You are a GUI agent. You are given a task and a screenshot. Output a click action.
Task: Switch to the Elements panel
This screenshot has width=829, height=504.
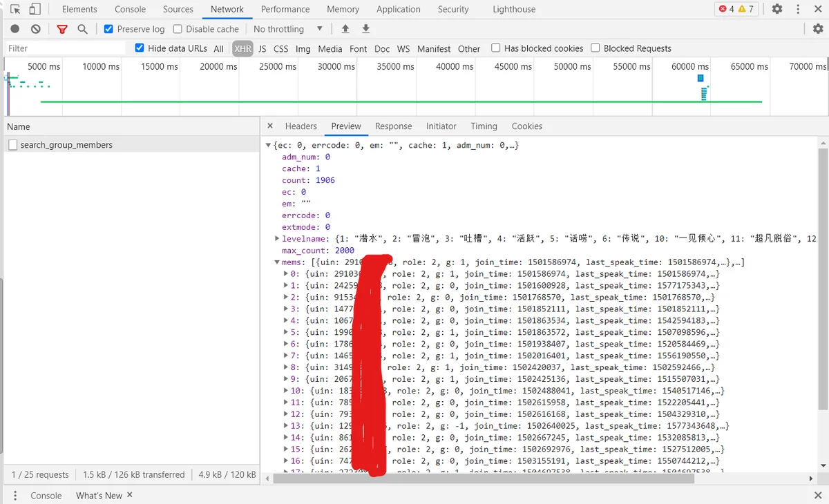click(x=79, y=10)
